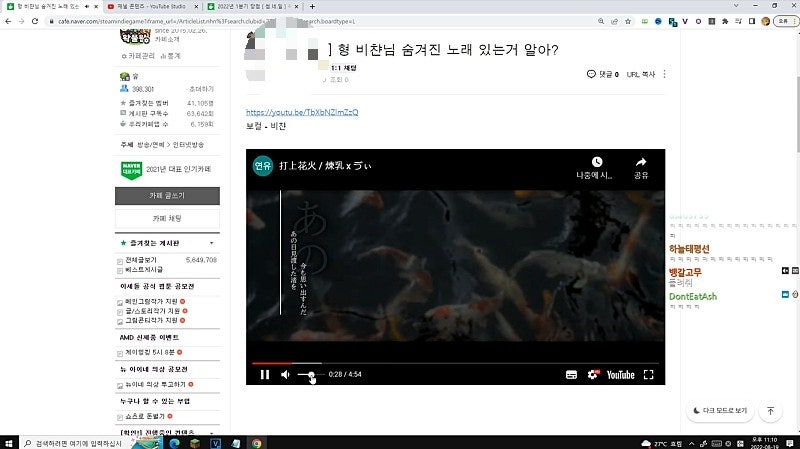The width and height of the screenshot is (800, 449).
Task: Open the uploader channel avatar in player
Action: tap(263, 166)
